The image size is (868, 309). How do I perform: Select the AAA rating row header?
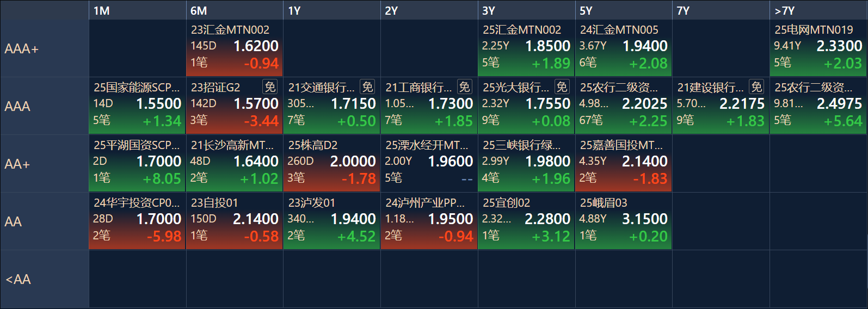(x=45, y=106)
